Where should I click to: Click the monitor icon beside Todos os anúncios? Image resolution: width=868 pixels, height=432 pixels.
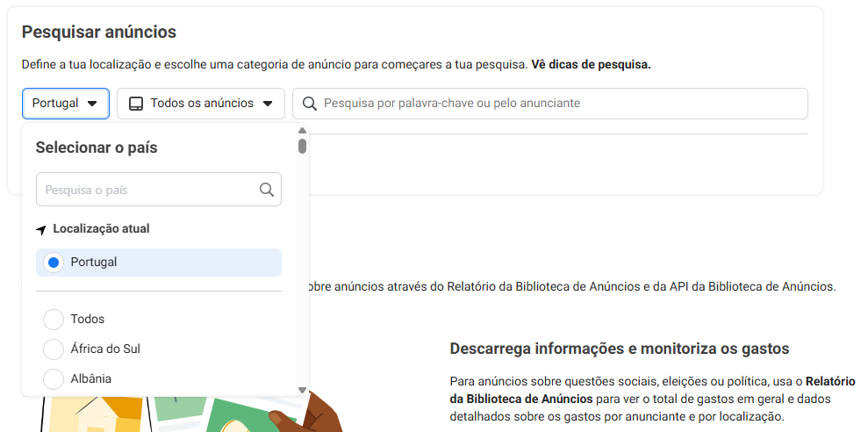tap(136, 104)
